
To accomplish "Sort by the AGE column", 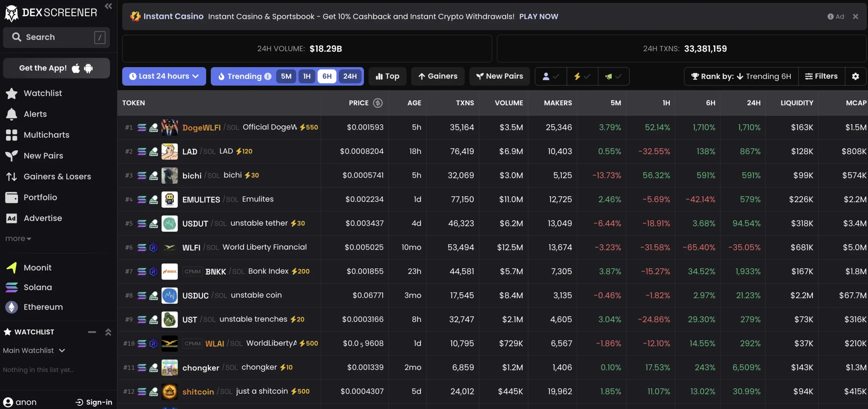I will 414,103.
